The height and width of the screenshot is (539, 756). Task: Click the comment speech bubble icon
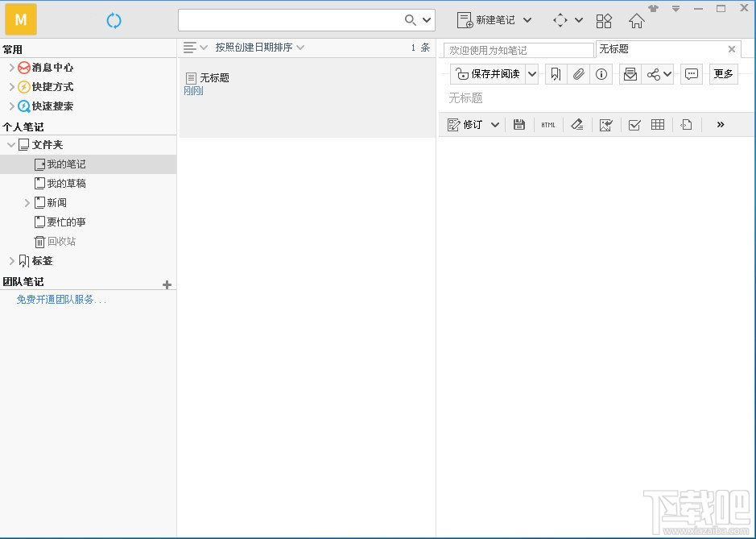point(692,74)
